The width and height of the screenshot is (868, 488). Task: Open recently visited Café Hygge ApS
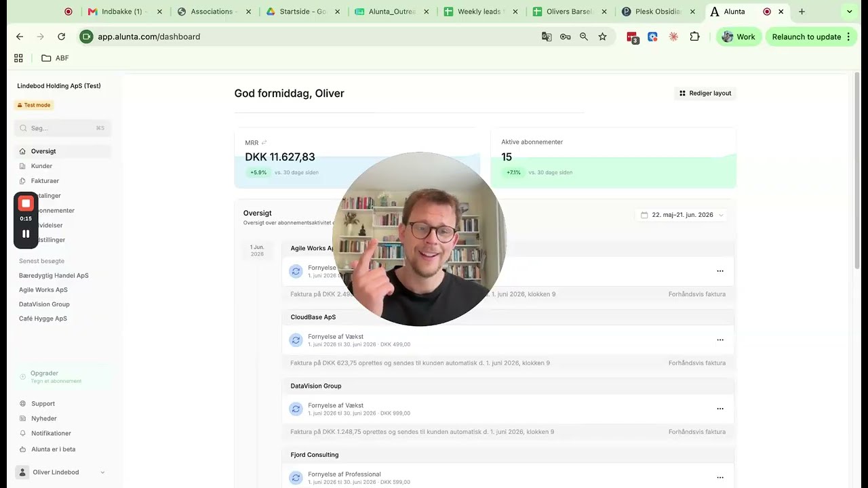click(x=43, y=319)
